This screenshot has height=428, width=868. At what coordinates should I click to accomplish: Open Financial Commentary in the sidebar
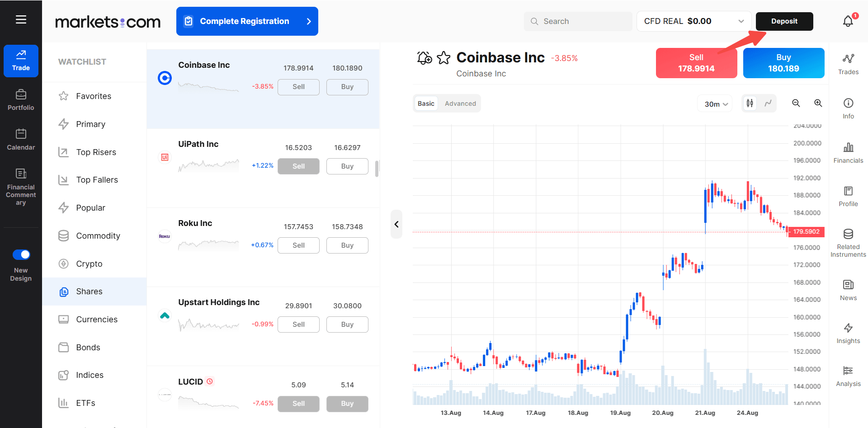21,187
